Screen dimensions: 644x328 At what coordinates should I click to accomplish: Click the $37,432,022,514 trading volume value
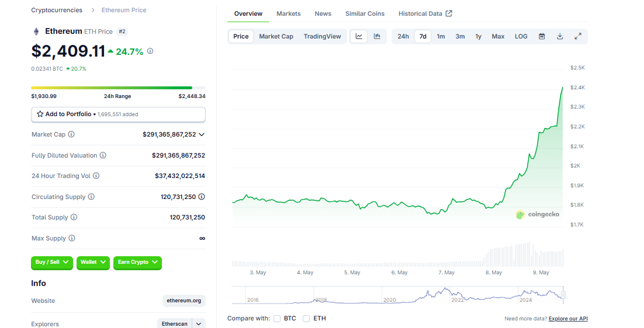click(180, 176)
